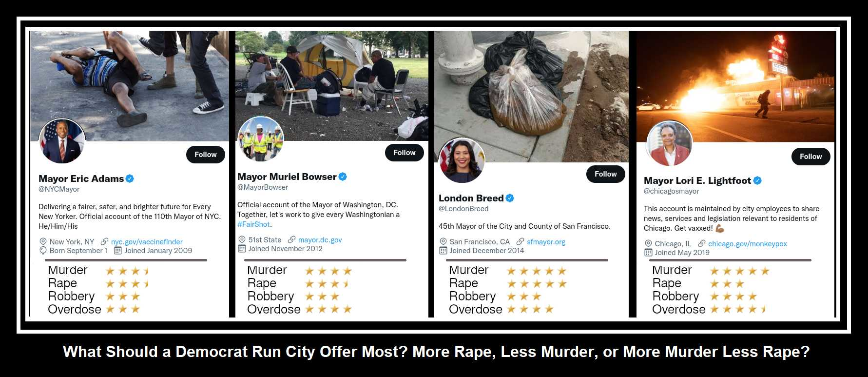Click the #FairShot hashtag

click(253, 224)
